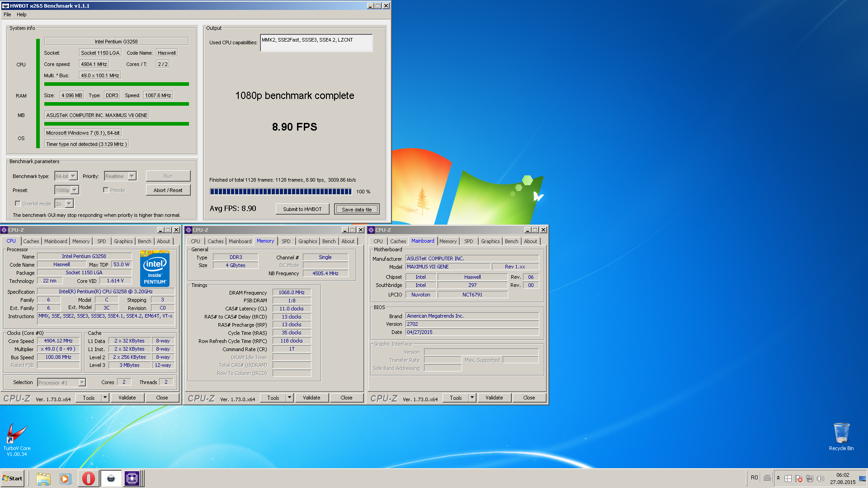Click the Intel Inside Pentium logo
The height and width of the screenshot is (488, 868).
[x=155, y=269]
